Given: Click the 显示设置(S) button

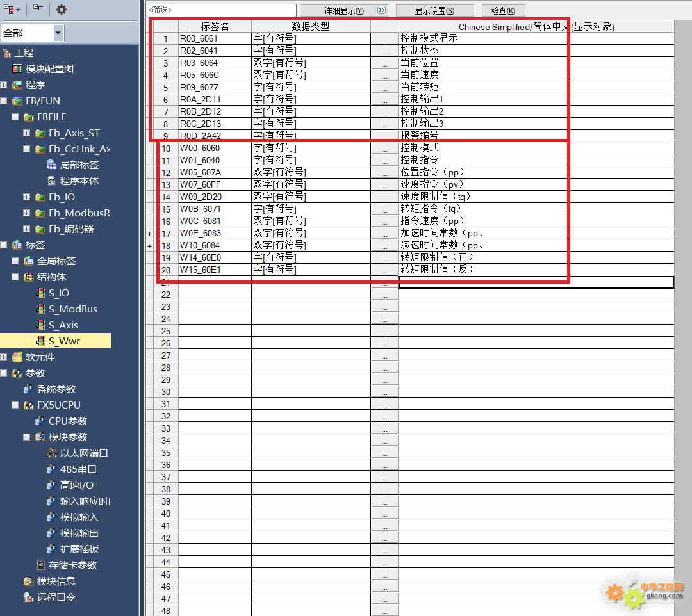Looking at the screenshot, I should (x=434, y=11).
